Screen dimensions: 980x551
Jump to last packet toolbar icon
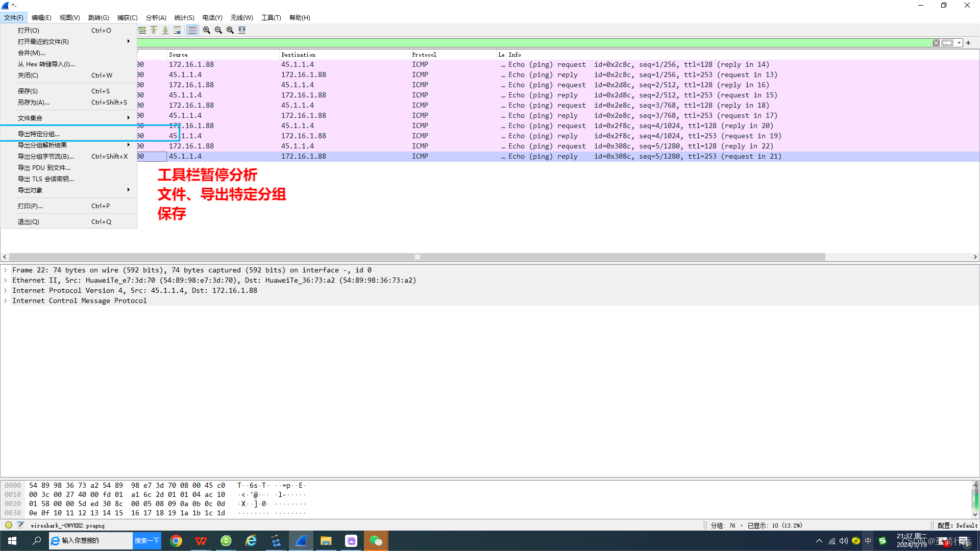165,30
